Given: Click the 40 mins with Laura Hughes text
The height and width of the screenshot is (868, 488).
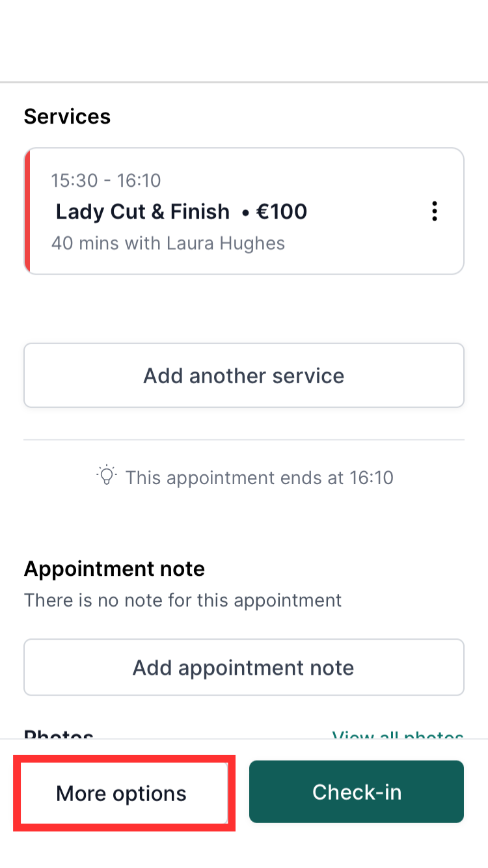Looking at the screenshot, I should click(x=168, y=243).
